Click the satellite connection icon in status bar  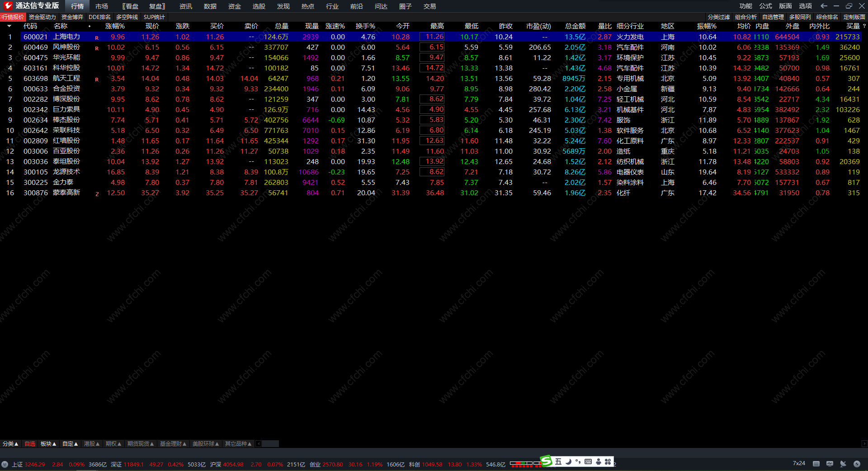[x=843, y=464]
